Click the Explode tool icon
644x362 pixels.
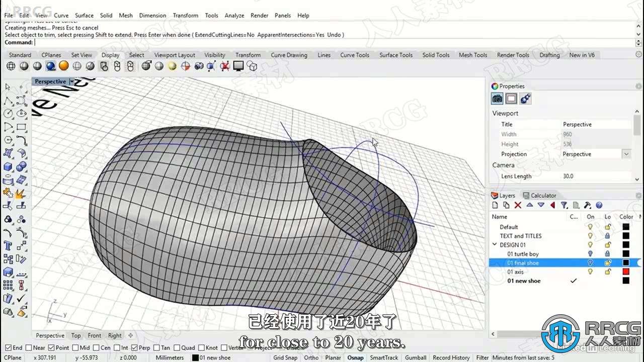tap(21, 193)
